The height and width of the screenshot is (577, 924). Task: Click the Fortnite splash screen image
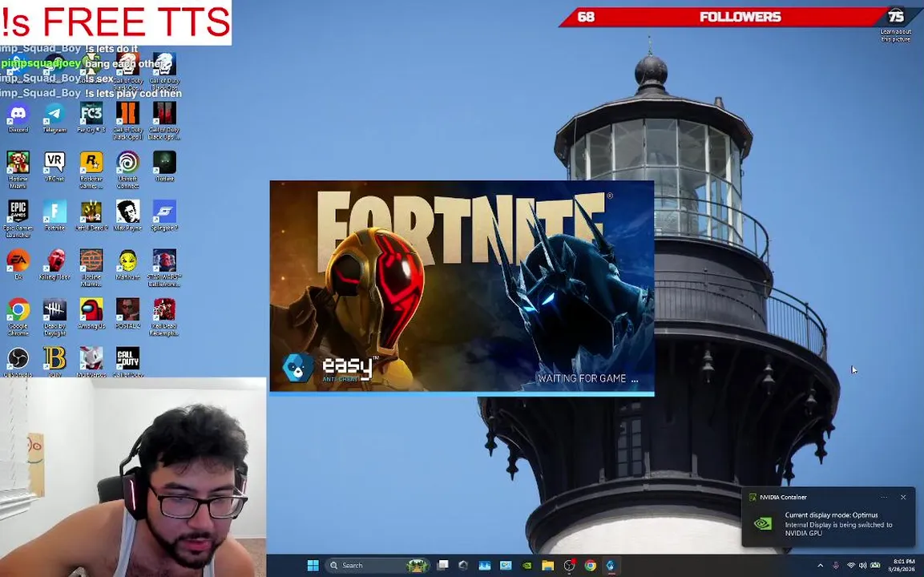point(462,285)
